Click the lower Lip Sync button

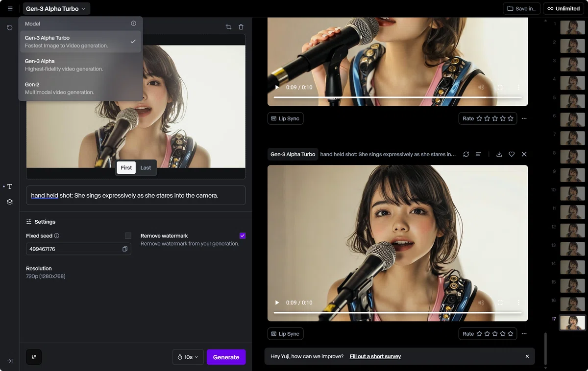(286, 334)
